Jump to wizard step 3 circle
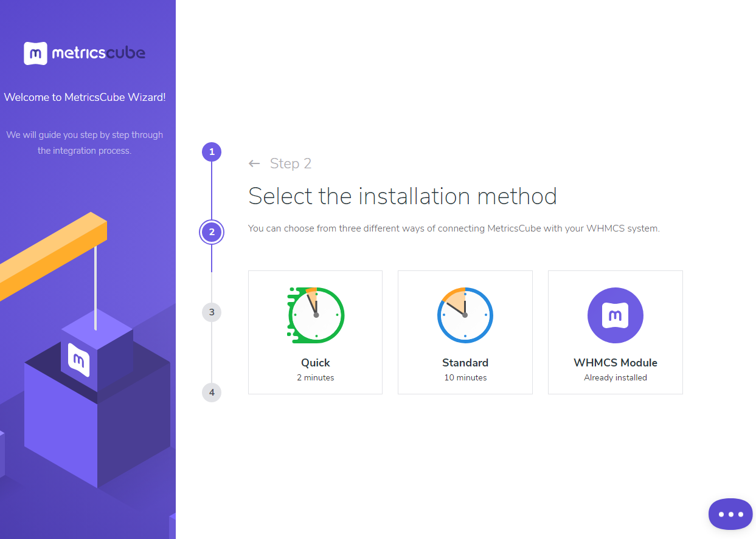The width and height of the screenshot is (756, 539). pyautogui.click(x=212, y=312)
